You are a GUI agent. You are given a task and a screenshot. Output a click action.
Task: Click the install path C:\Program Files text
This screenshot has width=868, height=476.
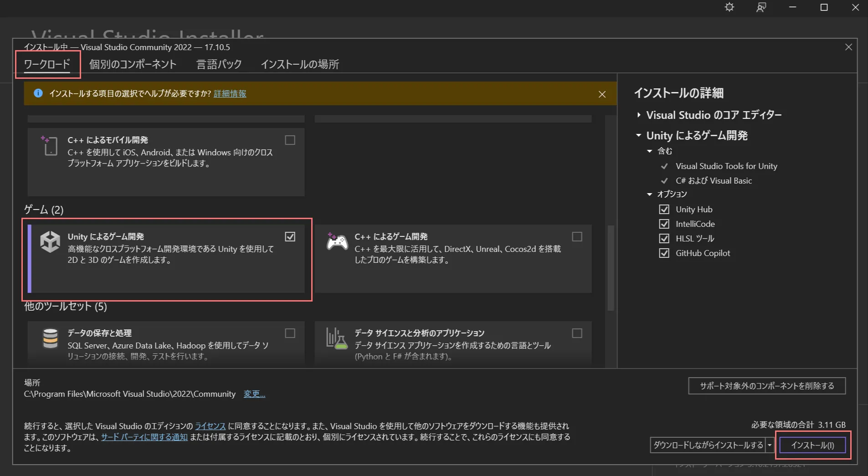130,394
